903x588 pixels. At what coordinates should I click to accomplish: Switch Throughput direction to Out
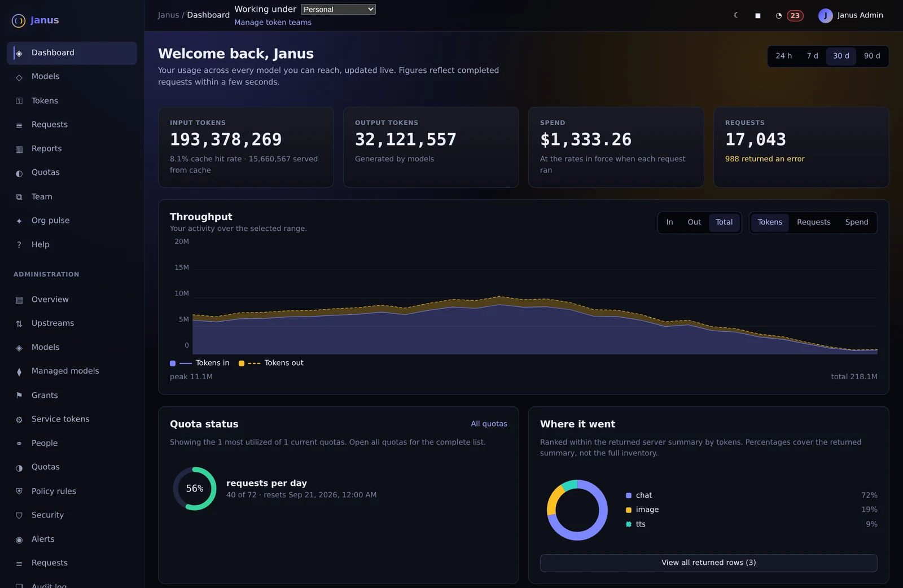694,222
